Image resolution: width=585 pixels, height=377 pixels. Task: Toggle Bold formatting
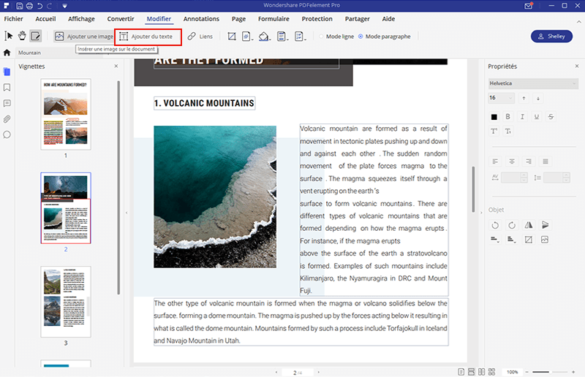click(508, 117)
